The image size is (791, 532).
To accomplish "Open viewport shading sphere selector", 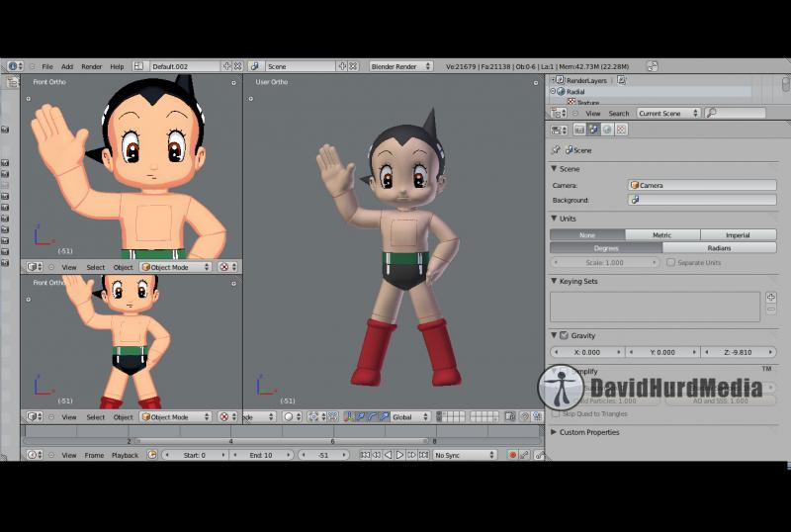I will [x=293, y=417].
